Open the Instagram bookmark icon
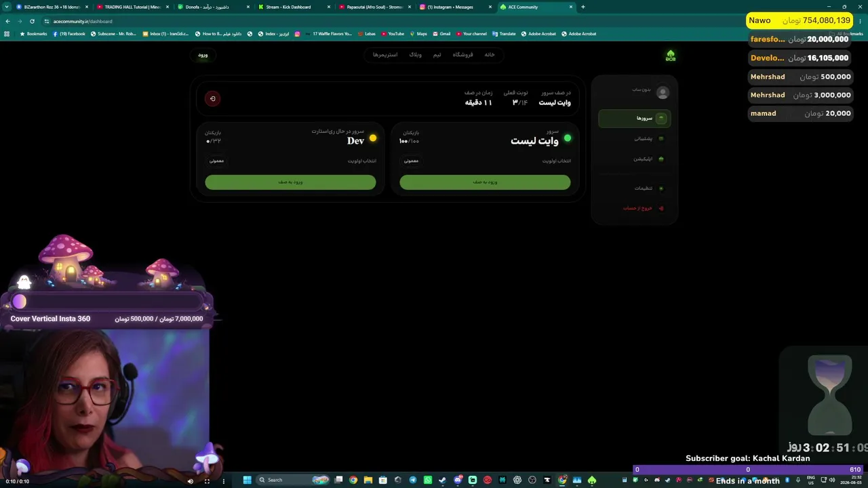 297,34
